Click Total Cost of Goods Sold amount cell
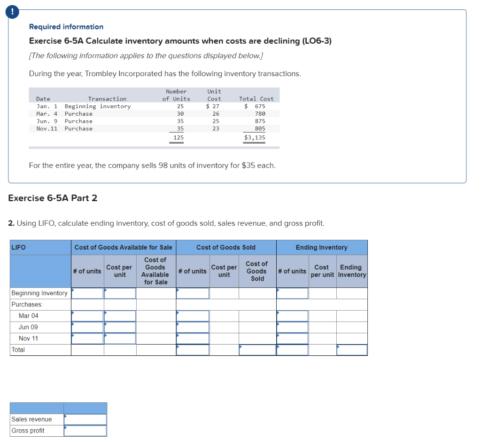Screen dimensions: 481x448 (x=257, y=349)
